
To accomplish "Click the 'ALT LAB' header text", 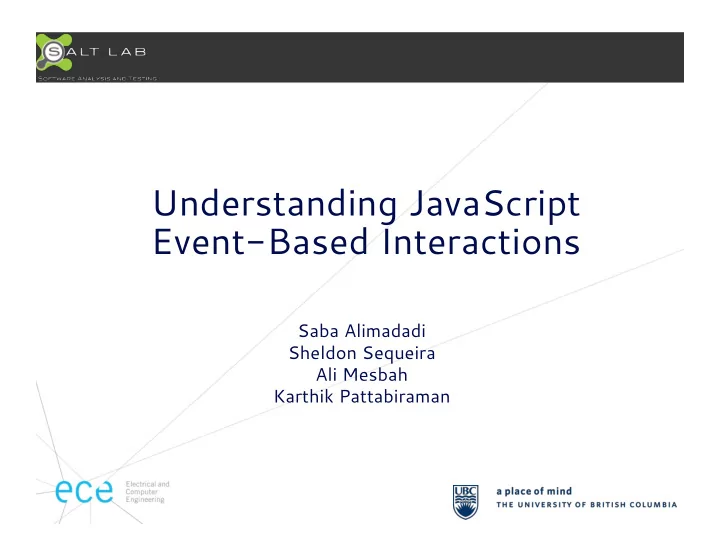I will tap(106, 52).
